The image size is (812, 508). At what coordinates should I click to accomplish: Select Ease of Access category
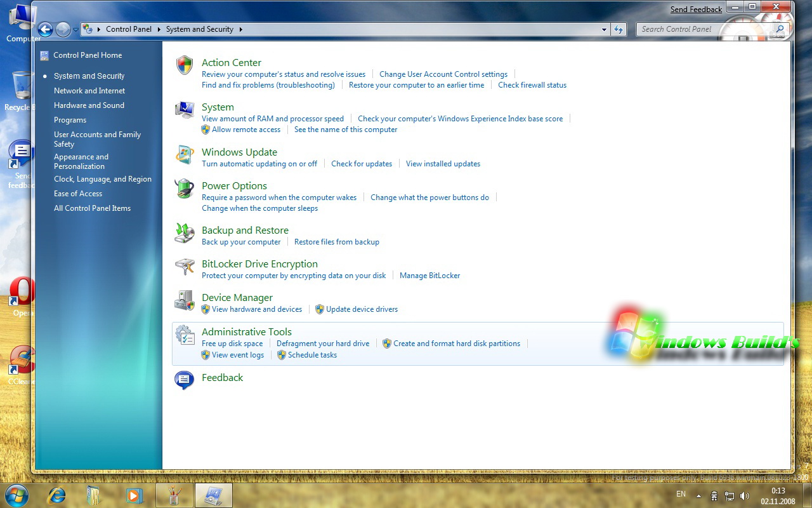78,194
